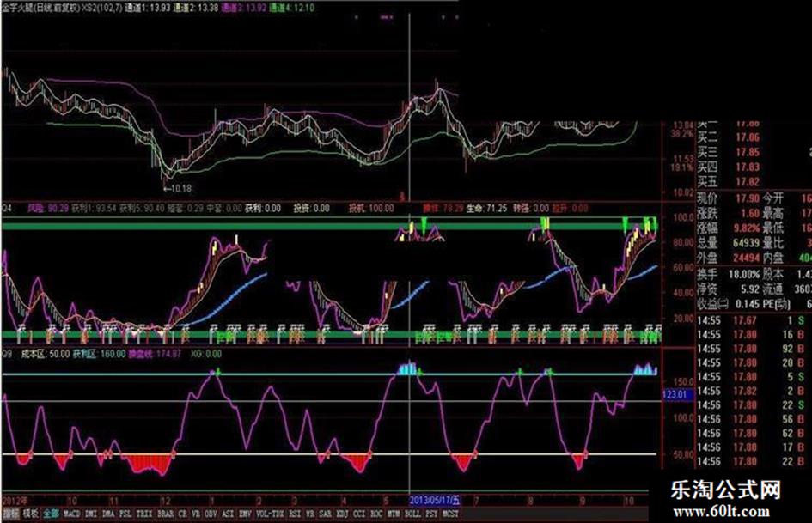This screenshot has height=523, width=812.
Task: Click the 投机: 100.00 indicator value
Action: (x=371, y=208)
